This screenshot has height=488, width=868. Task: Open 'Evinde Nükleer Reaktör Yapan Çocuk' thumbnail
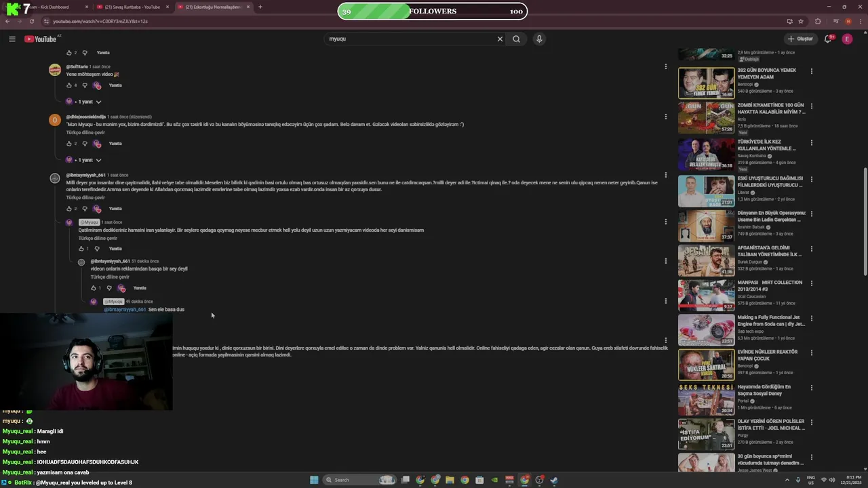706,364
